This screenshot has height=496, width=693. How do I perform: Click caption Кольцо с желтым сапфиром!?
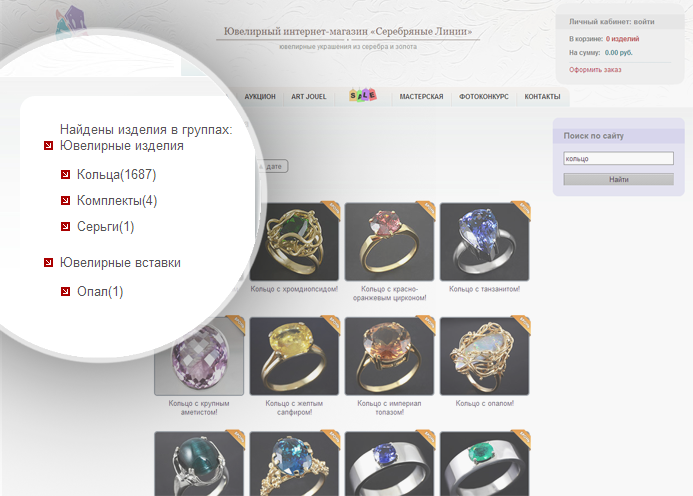point(294,408)
